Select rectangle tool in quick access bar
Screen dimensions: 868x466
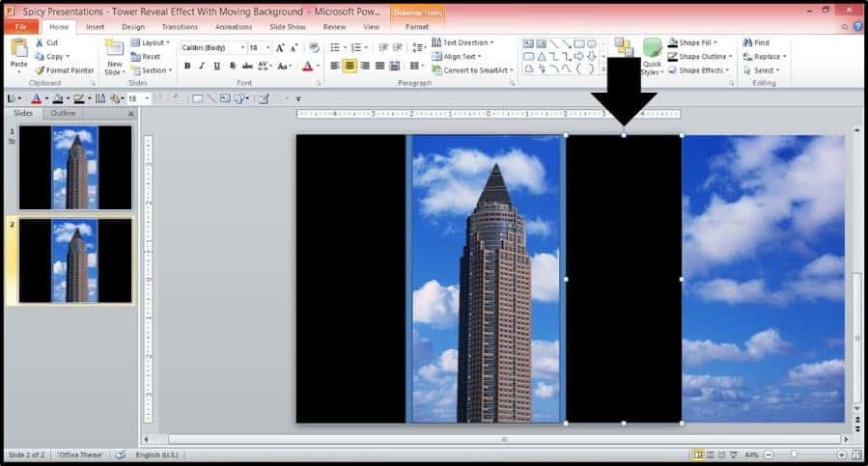click(197, 98)
